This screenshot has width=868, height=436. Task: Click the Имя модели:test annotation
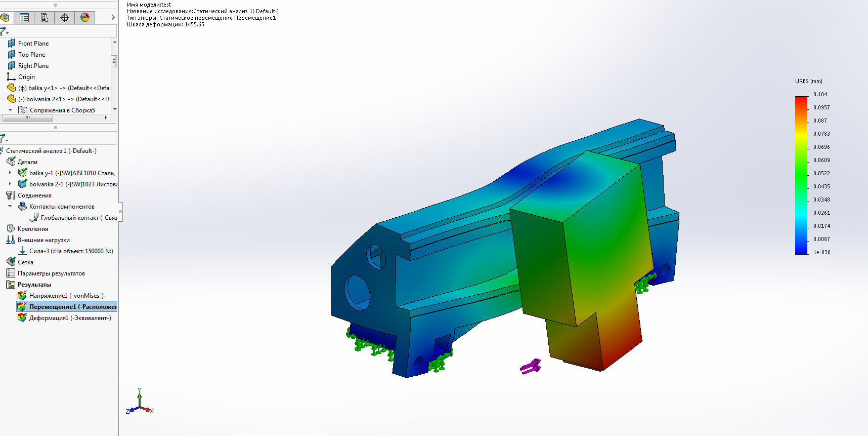pos(149,5)
